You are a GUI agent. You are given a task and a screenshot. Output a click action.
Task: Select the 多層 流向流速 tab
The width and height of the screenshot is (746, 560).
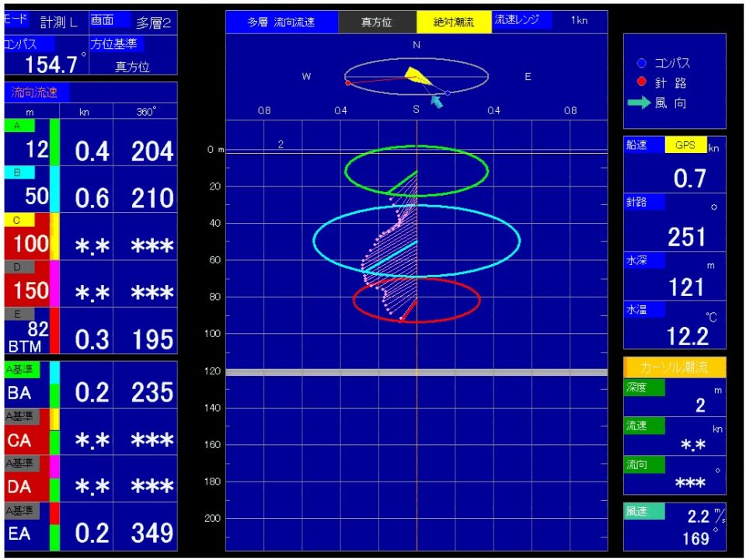tap(281, 22)
